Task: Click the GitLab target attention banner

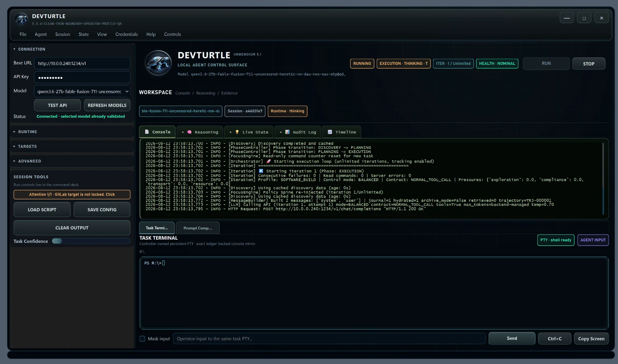Action: click(72, 195)
